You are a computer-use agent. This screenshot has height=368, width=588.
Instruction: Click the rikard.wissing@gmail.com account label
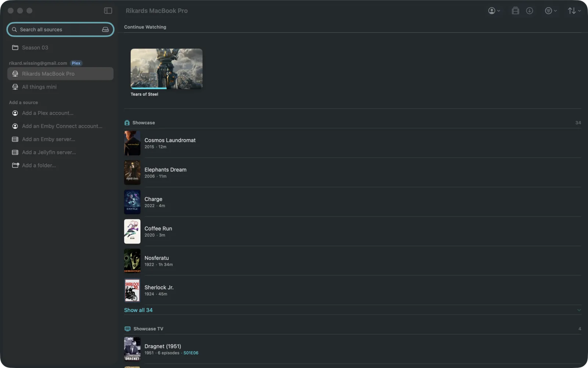coord(38,63)
